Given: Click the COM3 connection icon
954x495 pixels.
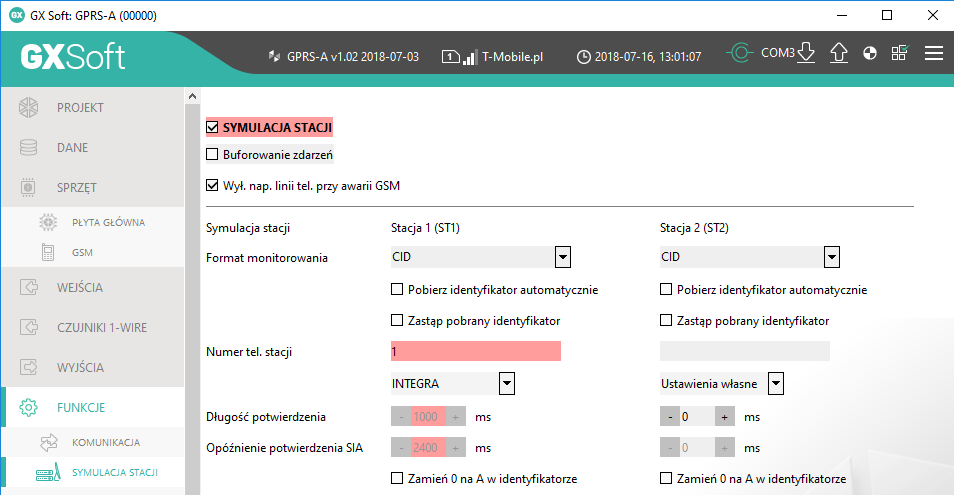Looking at the screenshot, I should click(x=740, y=54).
